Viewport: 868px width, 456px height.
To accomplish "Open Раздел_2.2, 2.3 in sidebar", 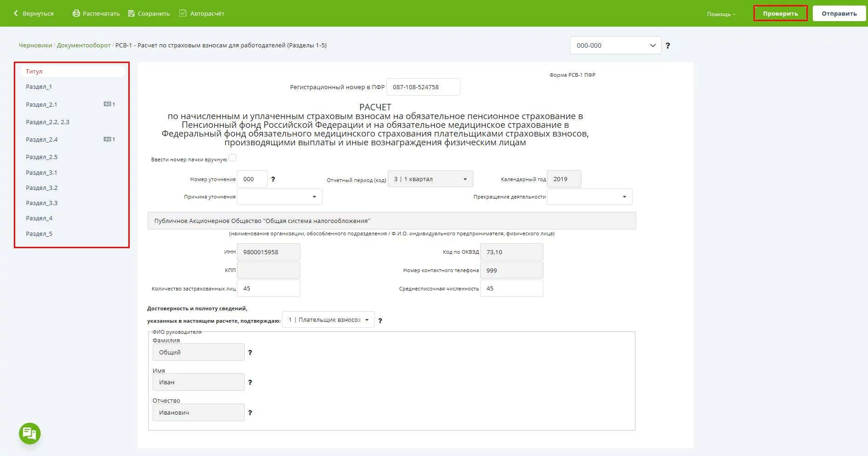I will [47, 122].
